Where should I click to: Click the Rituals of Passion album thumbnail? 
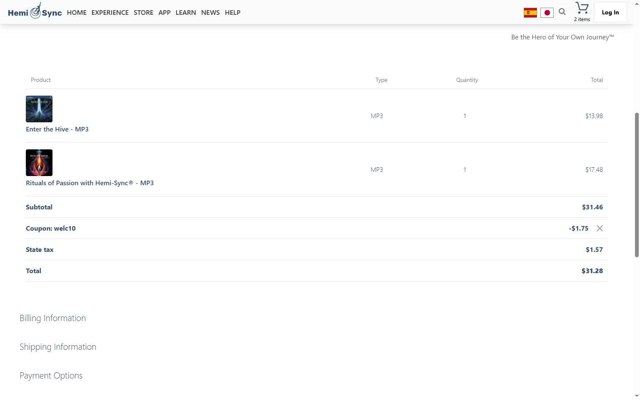[x=39, y=162]
